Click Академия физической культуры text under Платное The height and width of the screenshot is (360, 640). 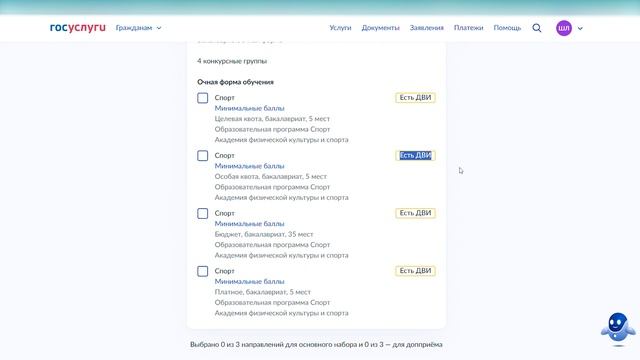pos(282,313)
